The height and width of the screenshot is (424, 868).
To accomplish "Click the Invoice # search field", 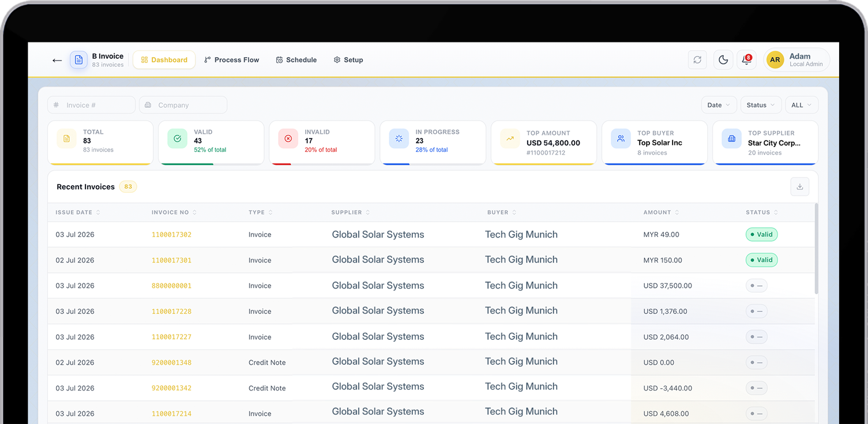I will tap(91, 105).
